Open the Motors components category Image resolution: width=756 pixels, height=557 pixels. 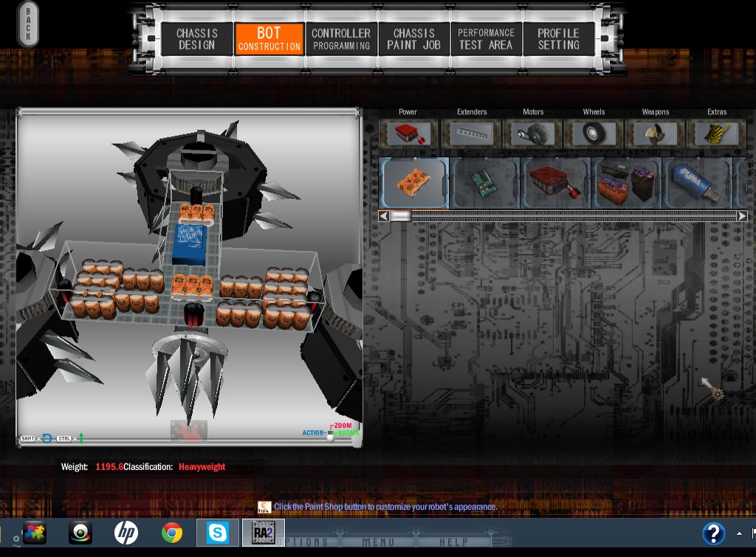point(533,133)
